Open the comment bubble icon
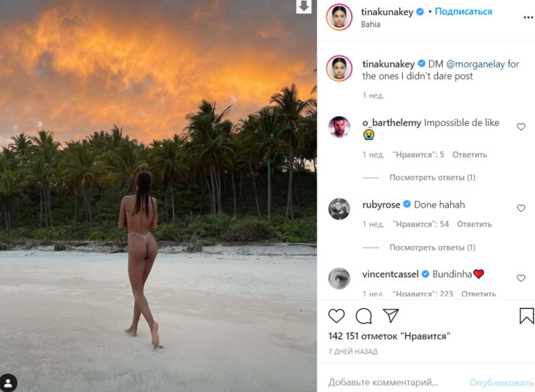This screenshot has width=535, height=392. pos(364,316)
